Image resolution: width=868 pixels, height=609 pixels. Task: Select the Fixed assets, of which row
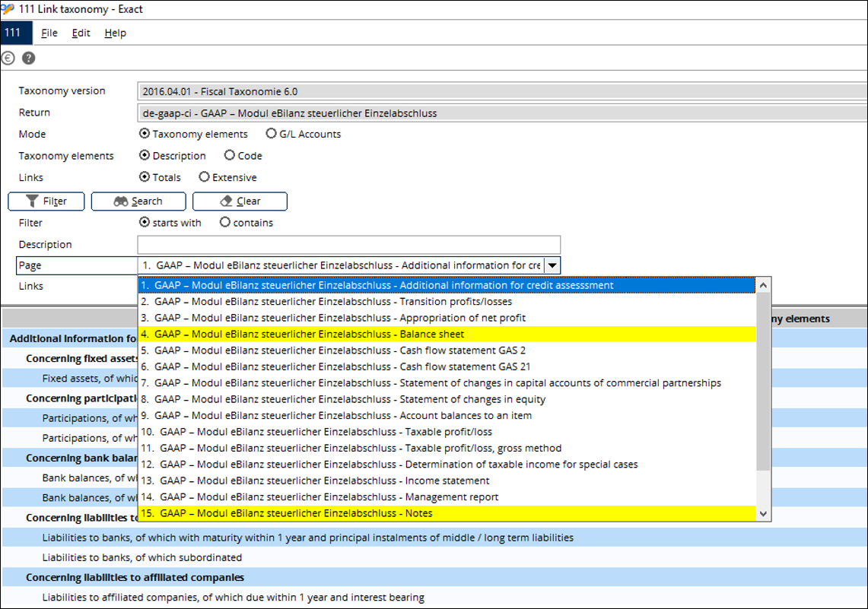tap(70, 379)
